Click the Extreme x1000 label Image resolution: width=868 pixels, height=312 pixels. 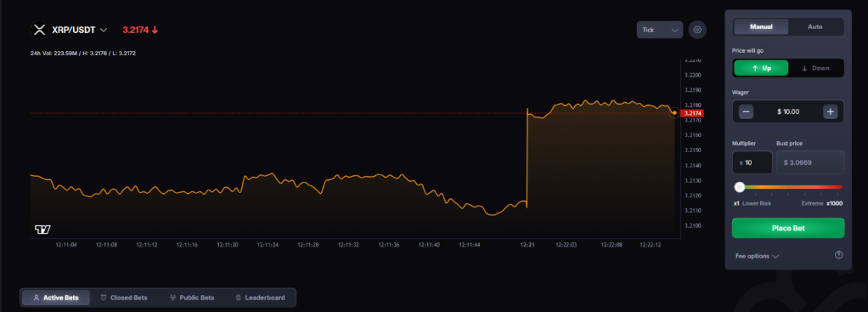click(x=822, y=203)
